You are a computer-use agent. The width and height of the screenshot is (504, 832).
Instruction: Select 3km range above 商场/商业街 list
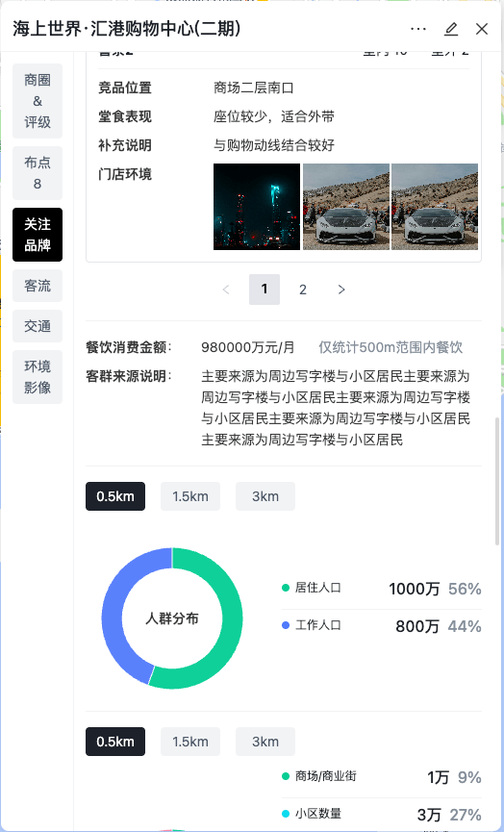point(265,742)
